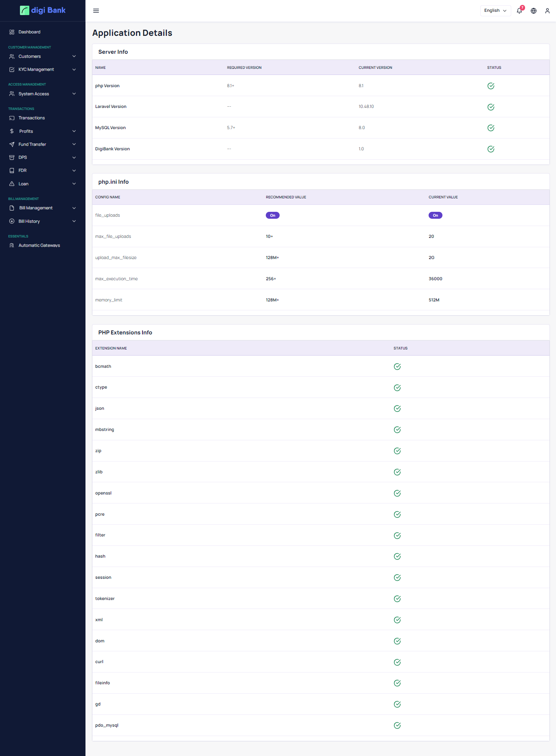Click the php Version status check icon
This screenshot has width=556, height=756.
pos(491,86)
